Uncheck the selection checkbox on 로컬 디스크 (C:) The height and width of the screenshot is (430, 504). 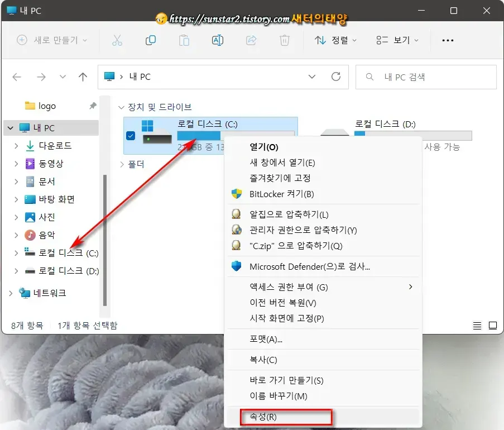[132, 135]
